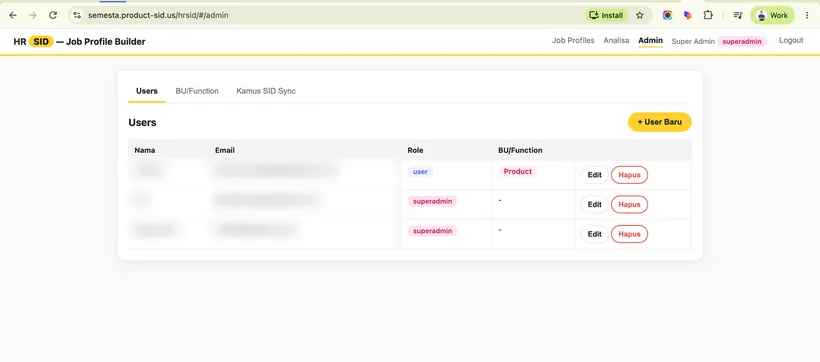820x362 pixels.
Task: Open the media control playlist icon
Action: (738, 15)
